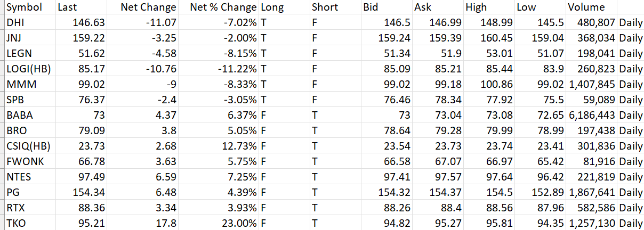Select the BABA Last price cell 73
The width and height of the screenshot is (644, 230).
pyautogui.click(x=80, y=115)
